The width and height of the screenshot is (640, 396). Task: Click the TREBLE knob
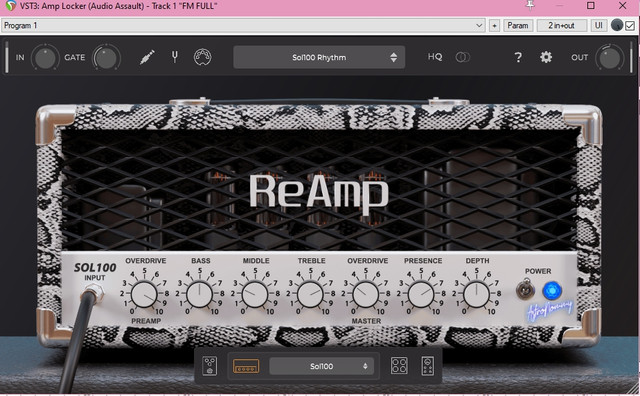click(x=310, y=294)
